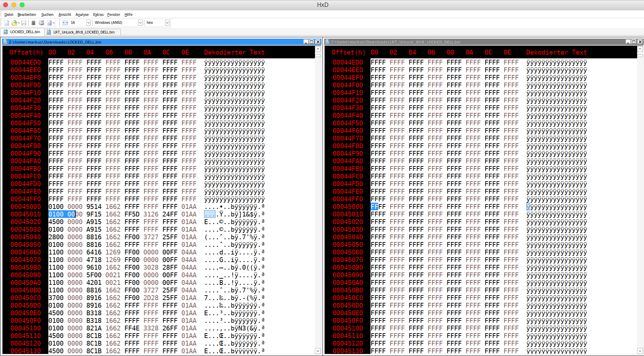The image size is (644, 356).
Task: Minimize the LOCKED_DELL.bin child window
Action: tap(306, 42)
